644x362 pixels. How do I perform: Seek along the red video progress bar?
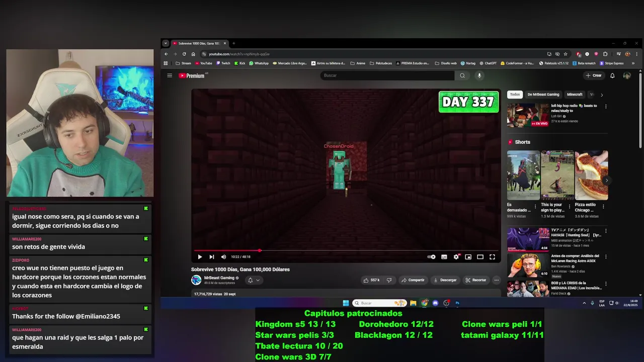pyautogui.click(x=346, y=250)
